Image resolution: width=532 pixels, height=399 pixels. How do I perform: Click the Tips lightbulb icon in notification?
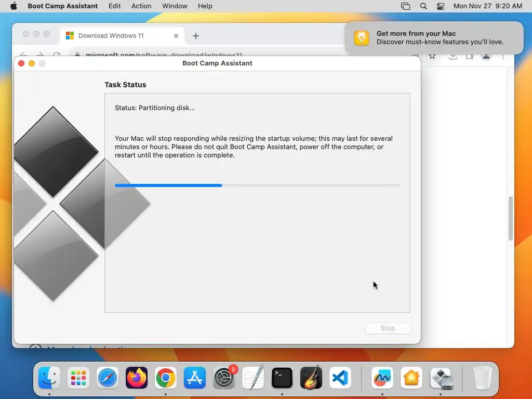coord(362,37)
